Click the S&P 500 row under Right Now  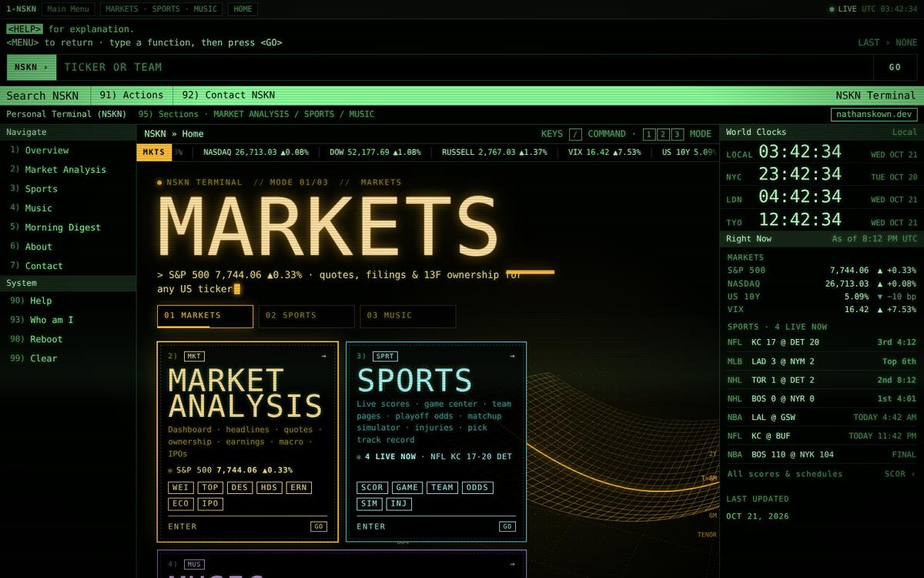(822, 271)
